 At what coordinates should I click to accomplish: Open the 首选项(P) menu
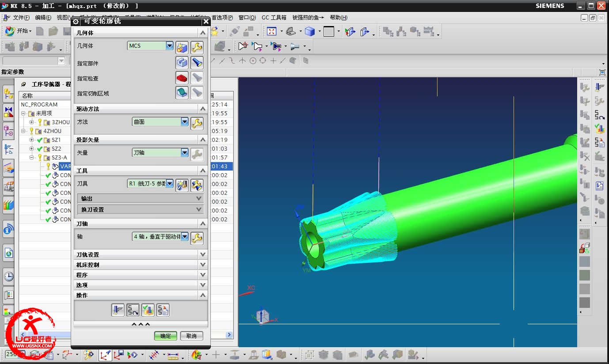(222, 18)
